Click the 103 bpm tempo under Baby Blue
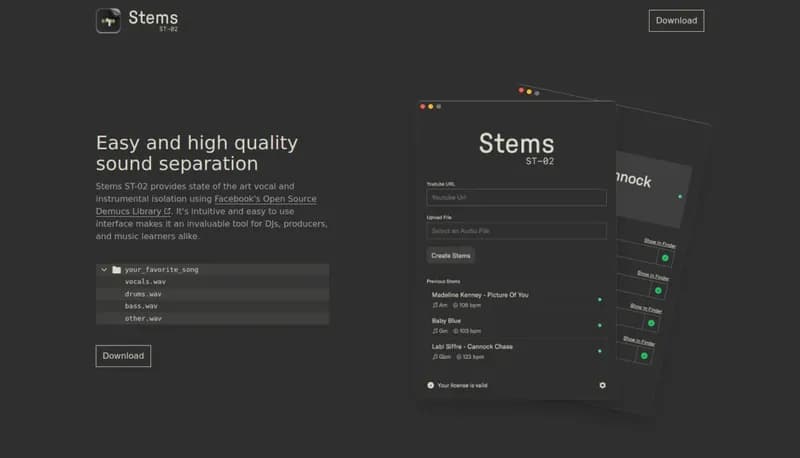 (x=467, y=331)
